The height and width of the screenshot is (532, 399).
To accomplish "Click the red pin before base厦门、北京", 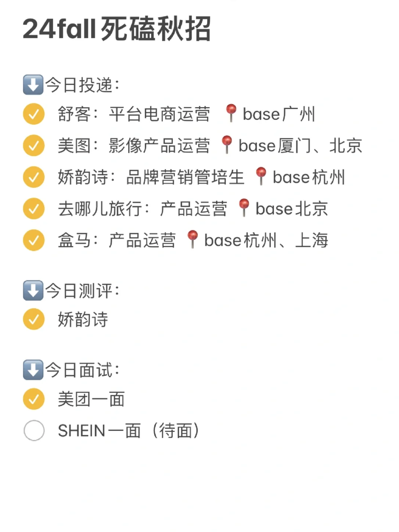I will point(227,144).
